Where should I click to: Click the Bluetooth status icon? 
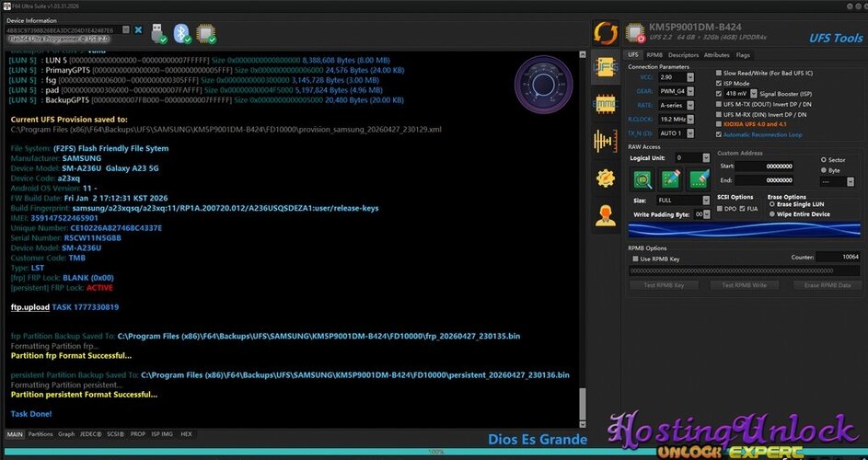click(182, 33)
